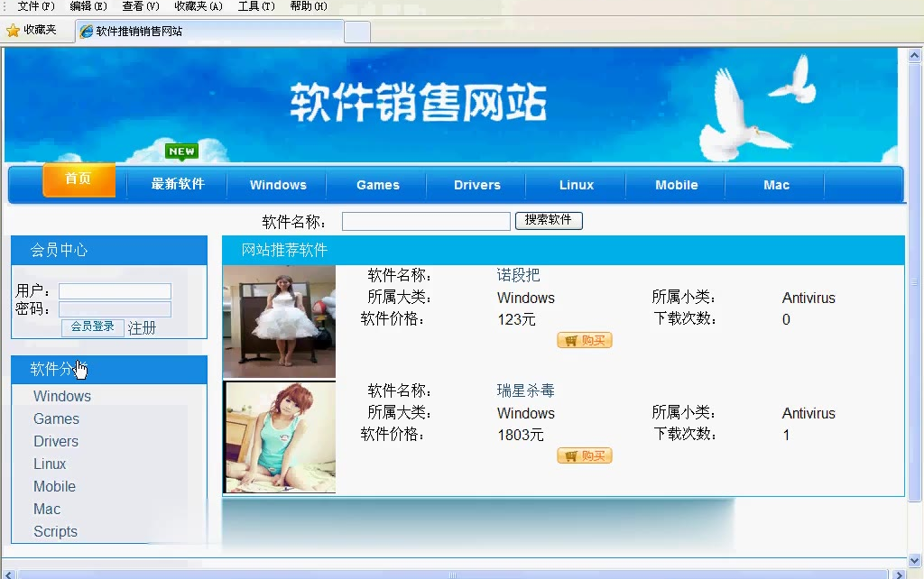
Task: Select Mac in 软件分类 sidebar
Action: [x=47, y=509]
